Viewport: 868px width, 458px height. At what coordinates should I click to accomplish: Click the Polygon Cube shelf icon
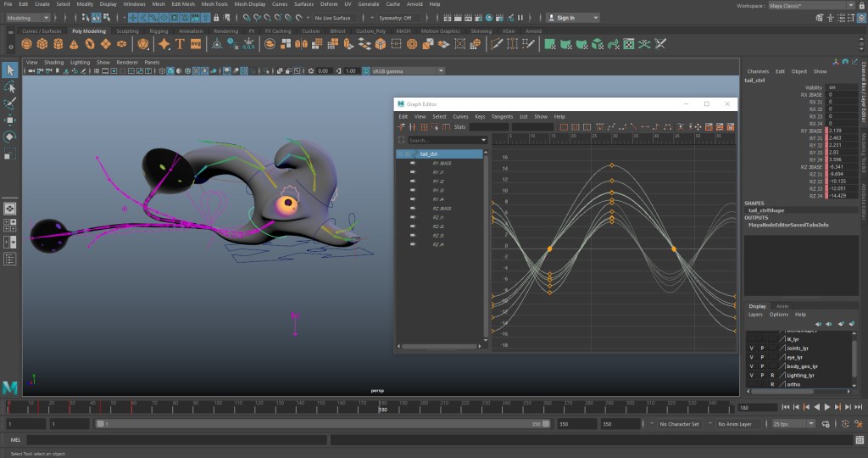click(x=41, y=44)
